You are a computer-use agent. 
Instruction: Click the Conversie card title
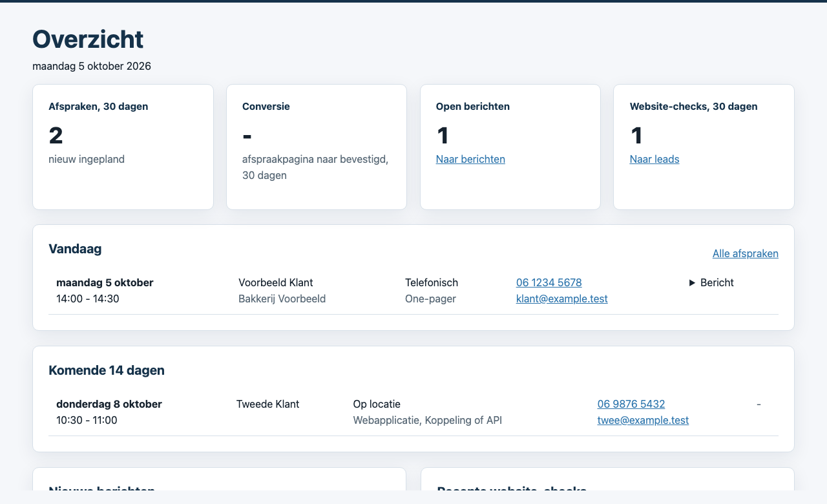tap(266, 107)
